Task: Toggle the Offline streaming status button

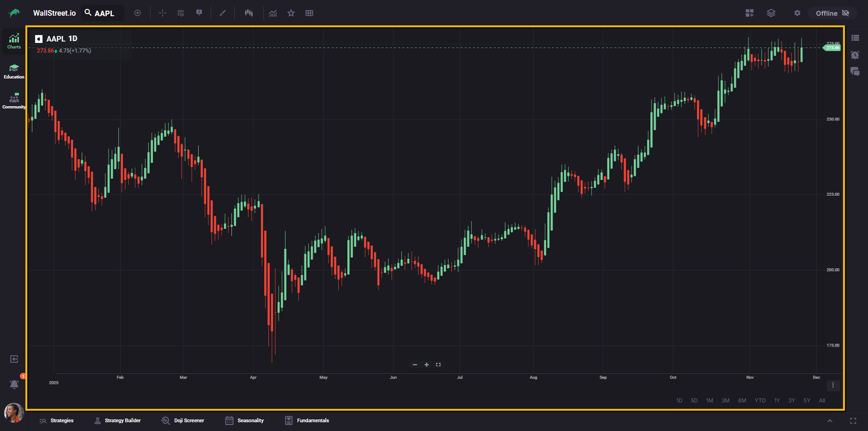Action: (x=832, y=13)
